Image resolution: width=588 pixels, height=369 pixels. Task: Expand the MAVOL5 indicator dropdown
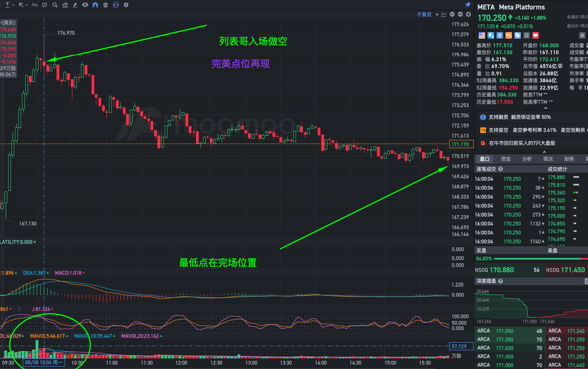pyautogui.click(x=67, y=336)
